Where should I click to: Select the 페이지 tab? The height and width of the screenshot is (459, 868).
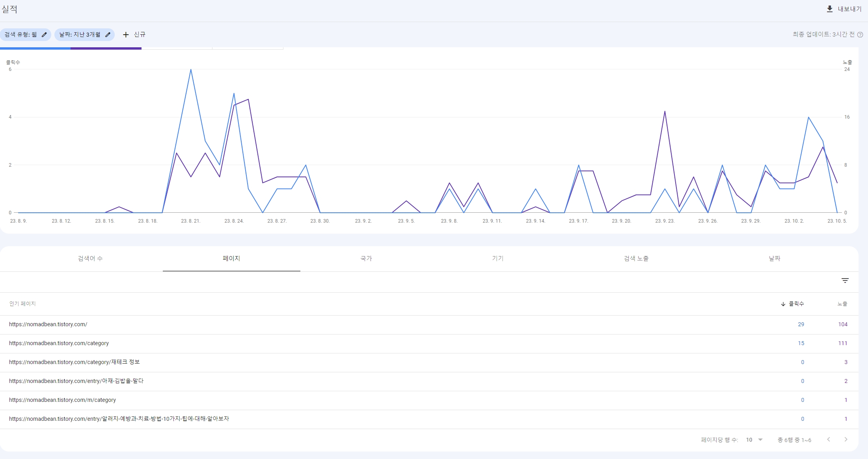pyautogui.click(x=231, y=258)
